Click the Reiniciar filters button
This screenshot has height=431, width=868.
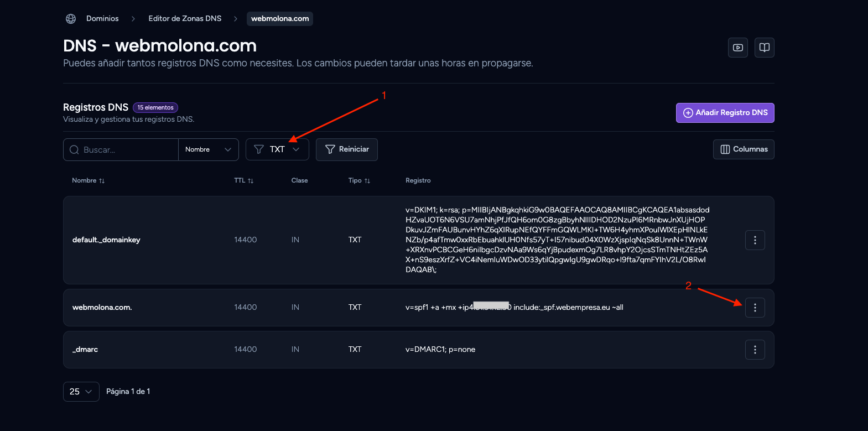[347, 149]
